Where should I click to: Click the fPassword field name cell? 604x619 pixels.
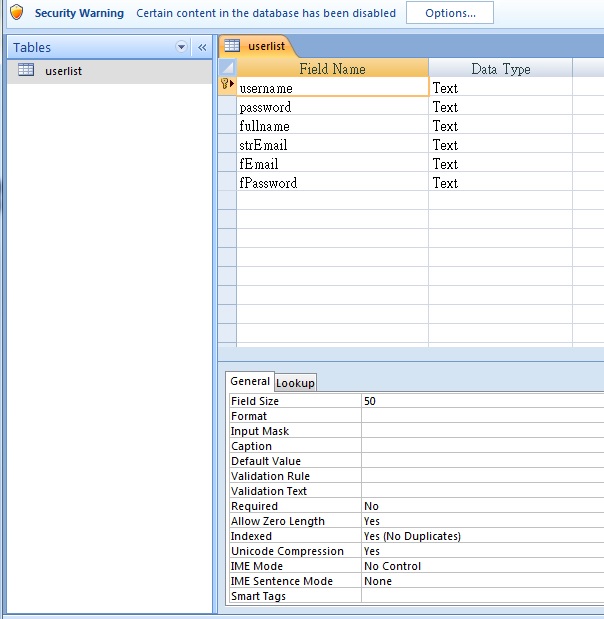click(332, 183)
